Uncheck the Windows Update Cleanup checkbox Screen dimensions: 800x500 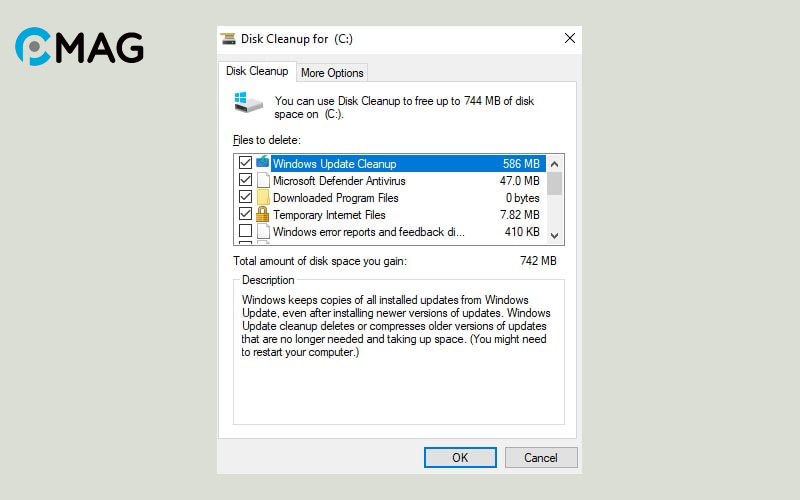coord(245,163)
